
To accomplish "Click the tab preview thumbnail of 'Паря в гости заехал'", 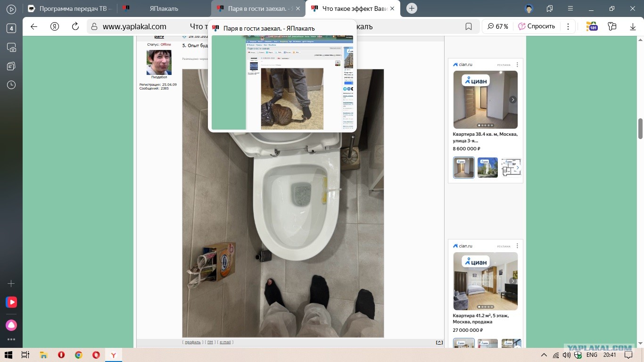I will tap(282, 82).
